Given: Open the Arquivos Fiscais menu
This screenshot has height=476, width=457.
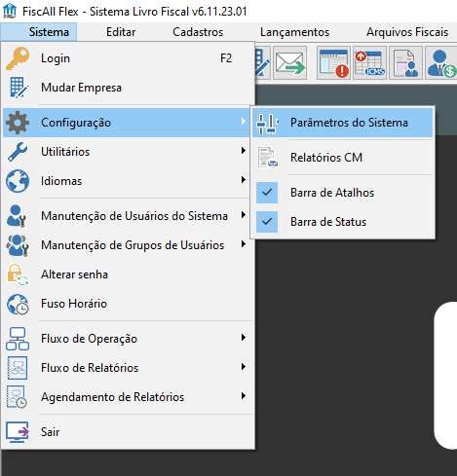Looking at the screenshot, I should [407, 32].
